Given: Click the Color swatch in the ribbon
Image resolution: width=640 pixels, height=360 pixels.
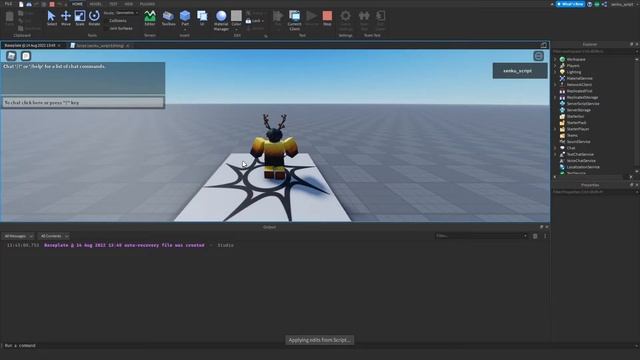Looking at the screenshot, I should click(236, 16).
